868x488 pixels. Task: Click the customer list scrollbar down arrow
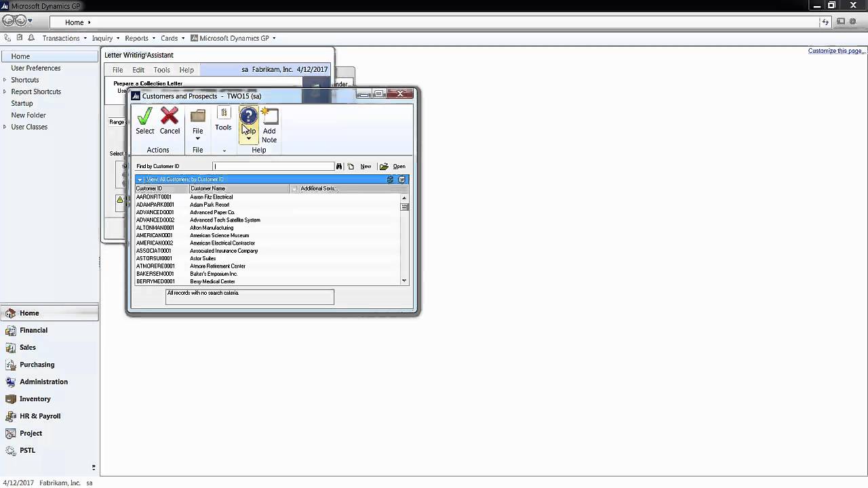pyautogui.click(x=404, y=281)
